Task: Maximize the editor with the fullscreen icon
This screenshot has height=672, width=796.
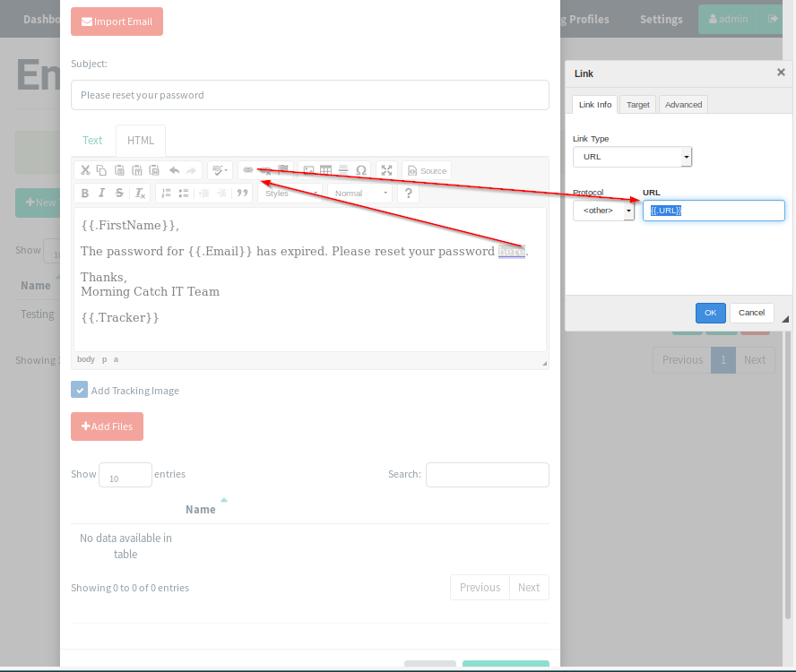Action: (387, 170)
